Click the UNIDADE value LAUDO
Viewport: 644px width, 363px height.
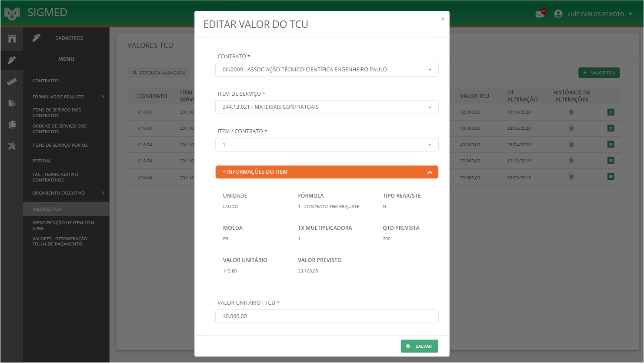pyautogui.click(x=230, y=207)
